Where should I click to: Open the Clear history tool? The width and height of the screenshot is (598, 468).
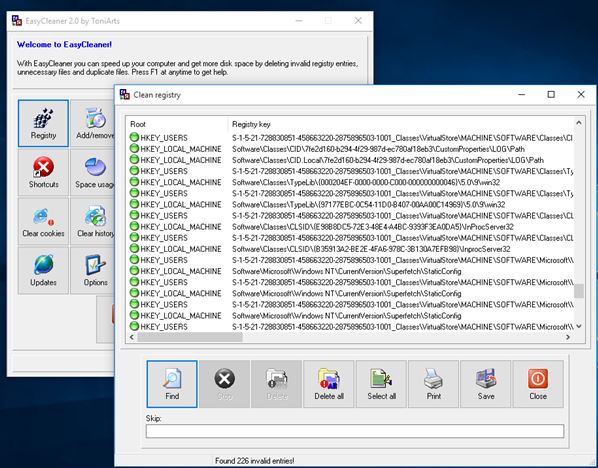93,221
